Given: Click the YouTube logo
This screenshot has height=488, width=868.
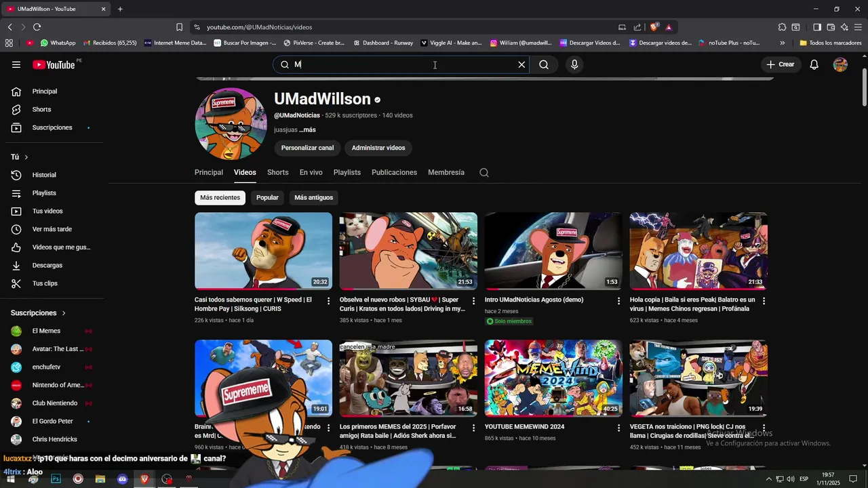Looking at the screenshot, I should 54,64.
